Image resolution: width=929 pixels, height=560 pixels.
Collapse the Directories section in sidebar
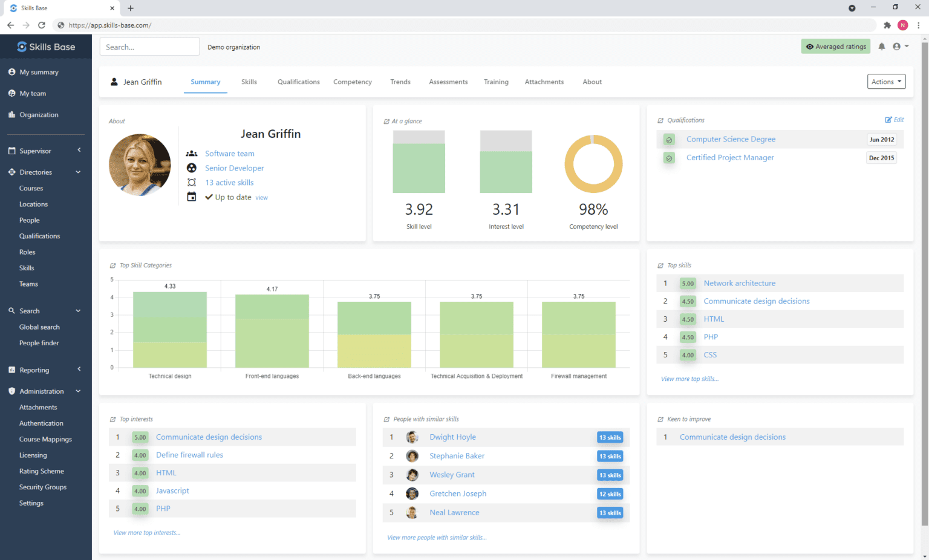(x=78, y=172)
